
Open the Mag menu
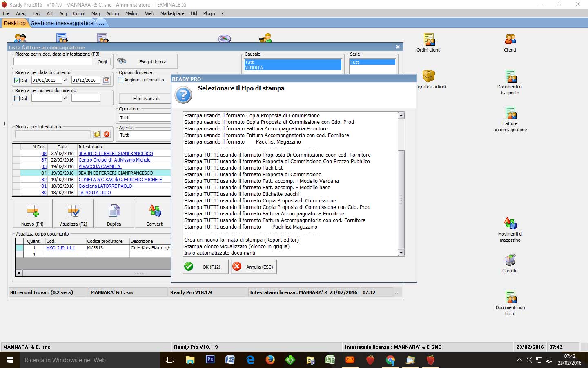[96, 13]
